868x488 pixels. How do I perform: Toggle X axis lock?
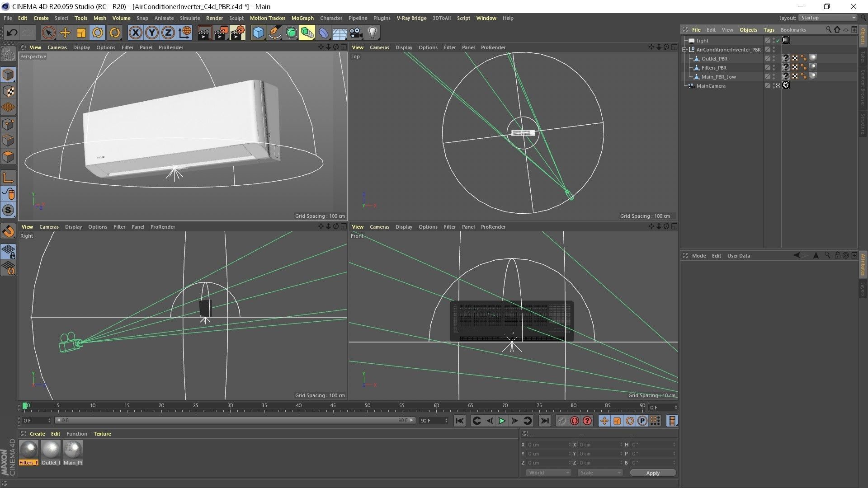point(135,33)
